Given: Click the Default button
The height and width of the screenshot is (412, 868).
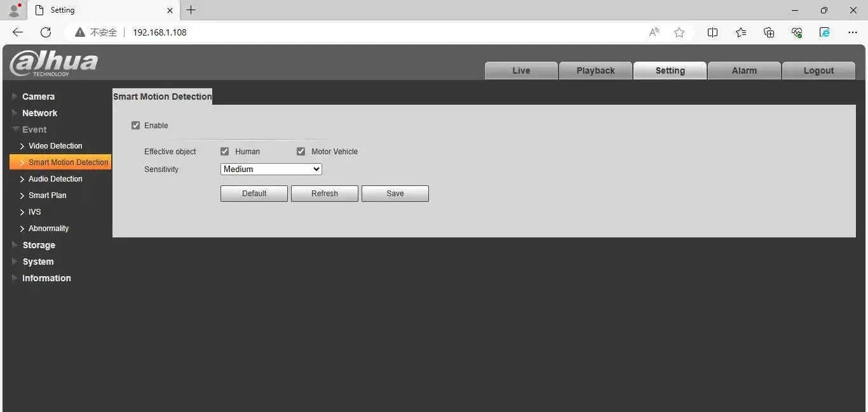Looking at the screenshot, I should (254, 194).
